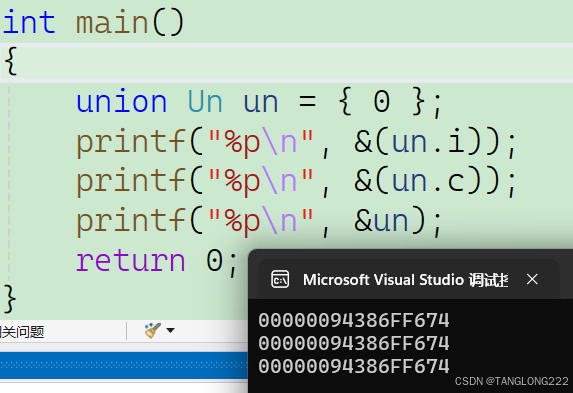Click the return keyword
This screenshot has height=393, width=573.
[x=130, y=261]
